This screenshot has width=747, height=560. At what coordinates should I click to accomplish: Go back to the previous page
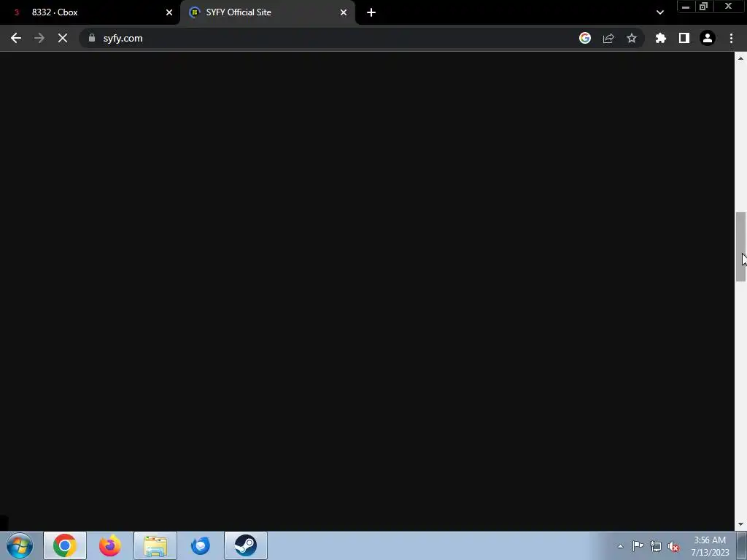tap(16, 38)
